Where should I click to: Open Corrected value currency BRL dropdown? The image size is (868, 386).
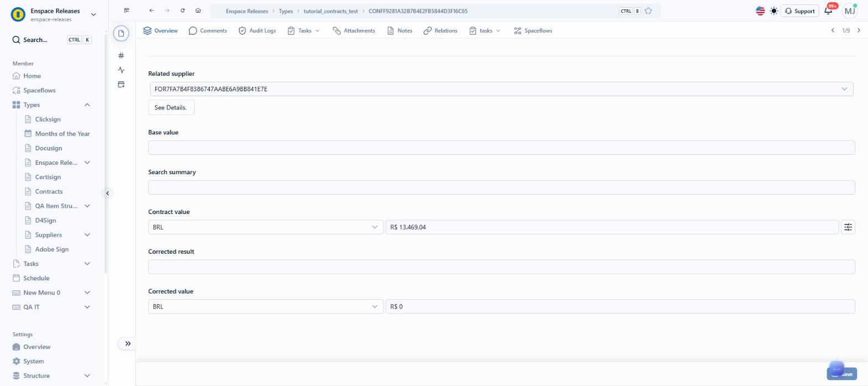(266, 306)
